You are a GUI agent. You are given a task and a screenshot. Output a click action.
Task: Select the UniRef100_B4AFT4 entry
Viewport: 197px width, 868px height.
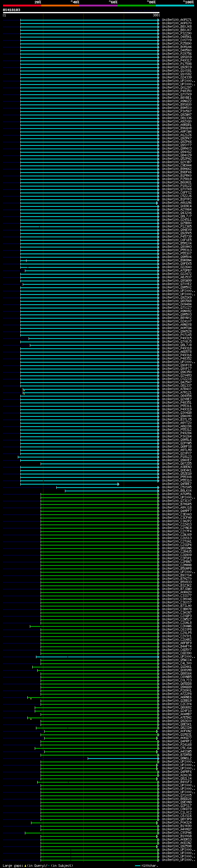pyautogui.click(x=176, y=647)
